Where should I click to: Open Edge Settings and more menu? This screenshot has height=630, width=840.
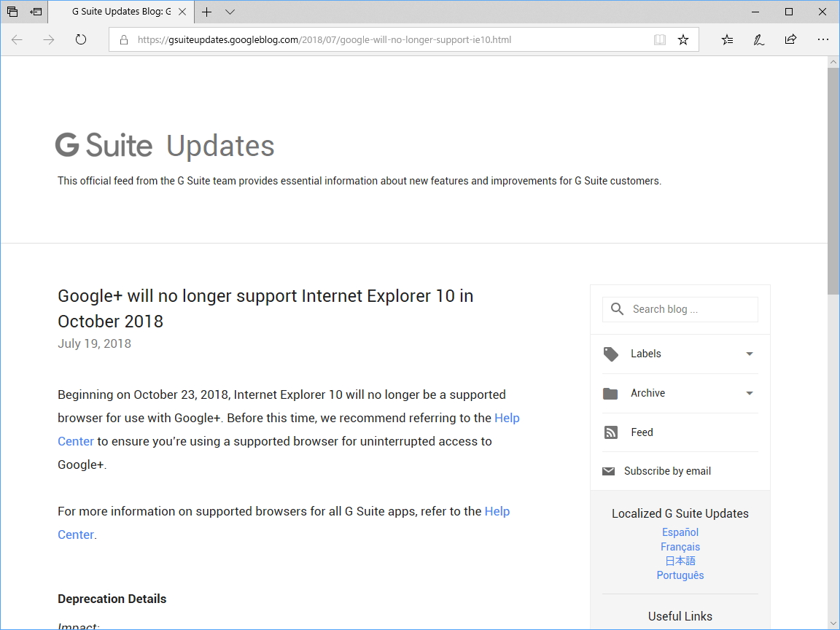tap(823, 40)
